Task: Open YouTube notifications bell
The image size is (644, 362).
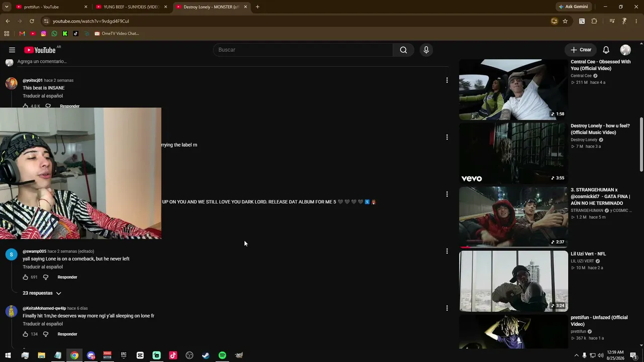Action: point(606,50)
